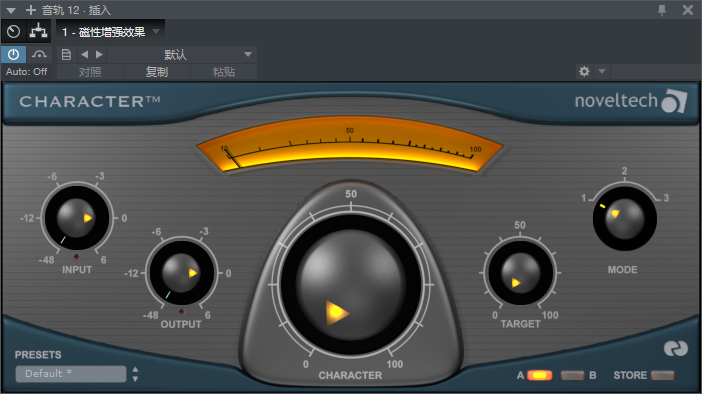
Task: Click the large CHARACTER knob
Action: click(x=351, y=285)
